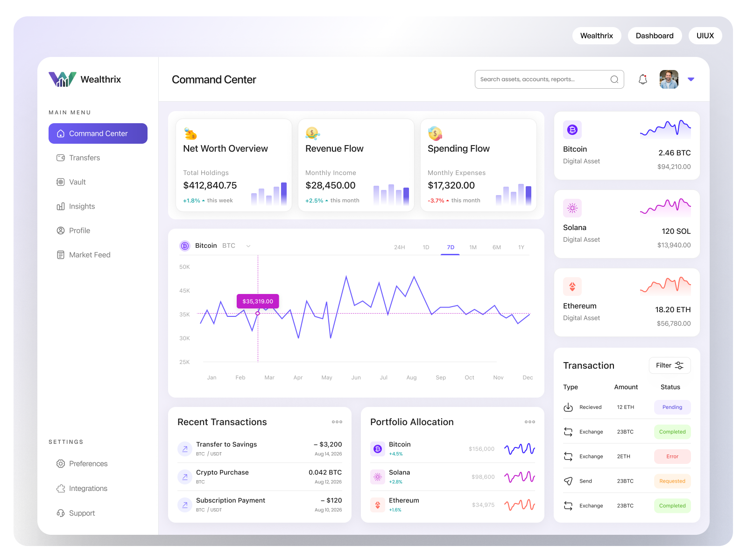Click the Pending status badge
The height and width of the screenshot is (560, 747).
pos(672,407)
